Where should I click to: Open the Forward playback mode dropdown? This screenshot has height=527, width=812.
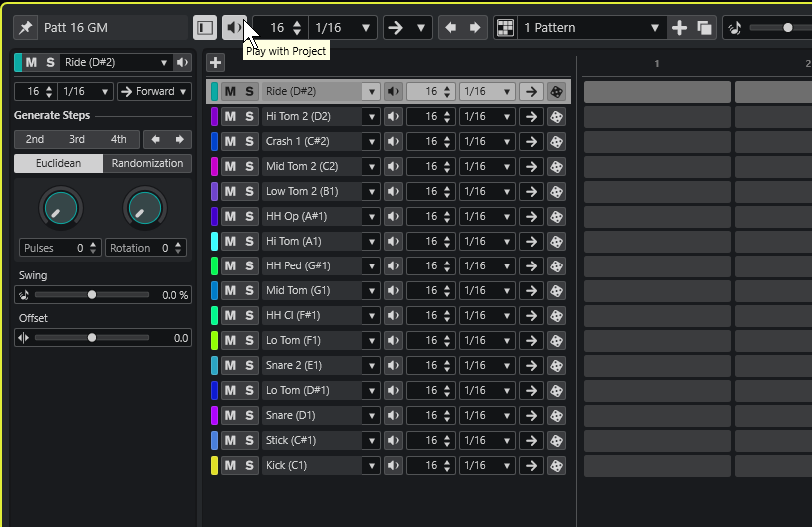coord(154,91)
